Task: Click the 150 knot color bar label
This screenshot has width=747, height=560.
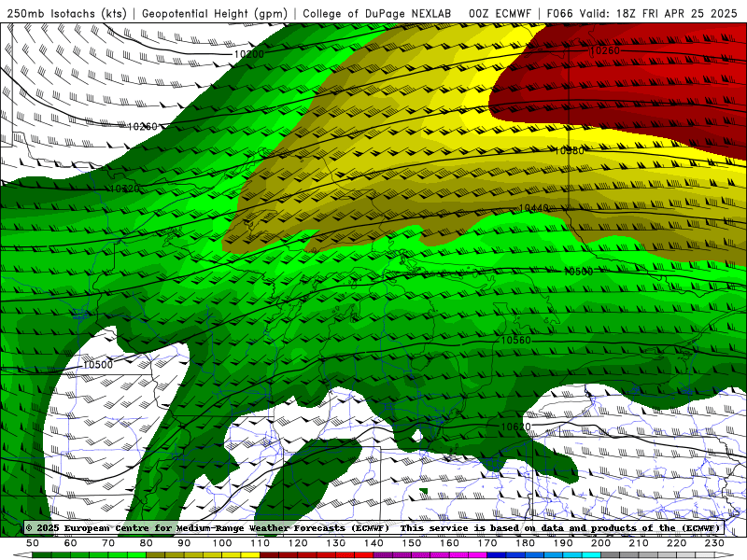Action: 412,543
